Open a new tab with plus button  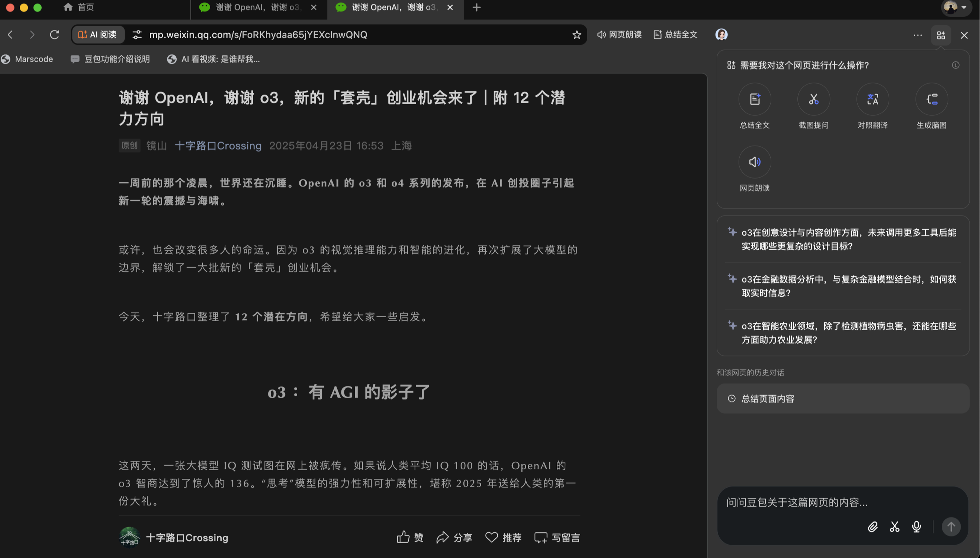[476, 7]
